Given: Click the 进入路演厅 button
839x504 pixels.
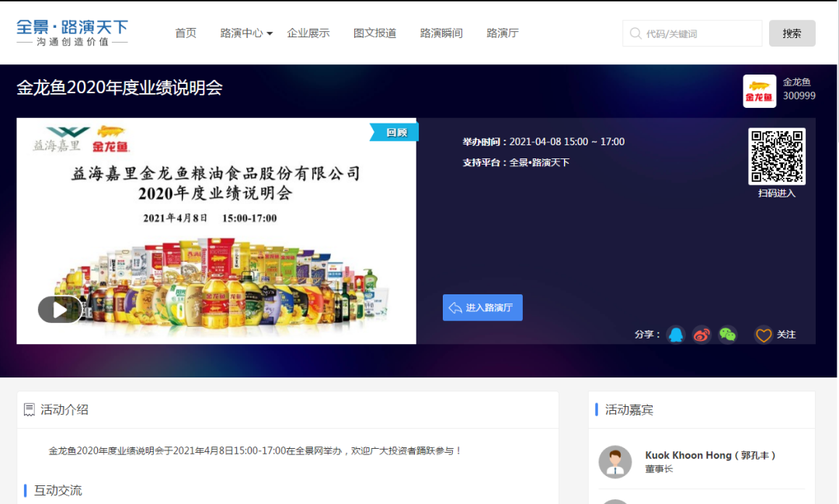Looking at the screenshot, I should (x=482, y=308).
